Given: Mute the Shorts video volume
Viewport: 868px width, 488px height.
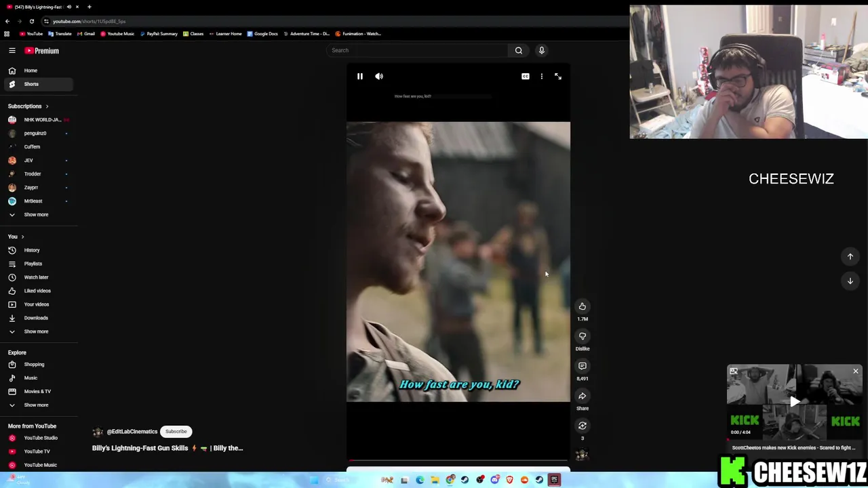Looking at the screenshot, I should 379,77.
